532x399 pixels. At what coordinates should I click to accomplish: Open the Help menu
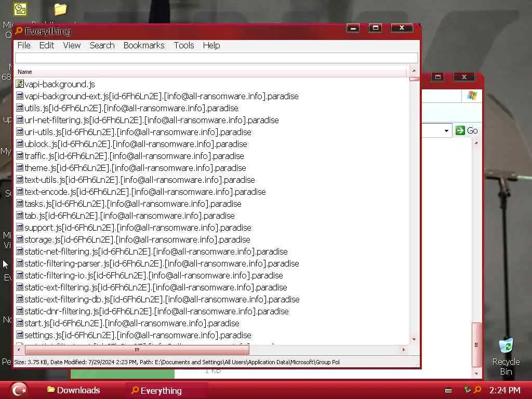coord(211,46)
